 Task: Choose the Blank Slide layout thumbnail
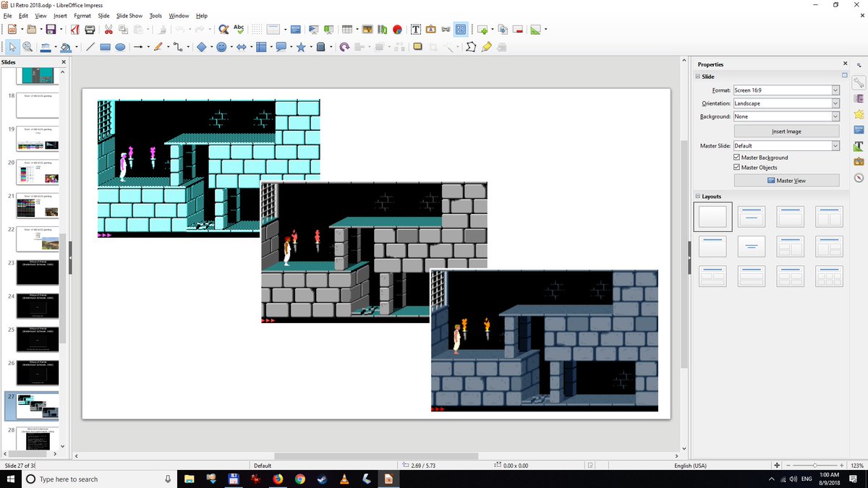pos(712,216)
